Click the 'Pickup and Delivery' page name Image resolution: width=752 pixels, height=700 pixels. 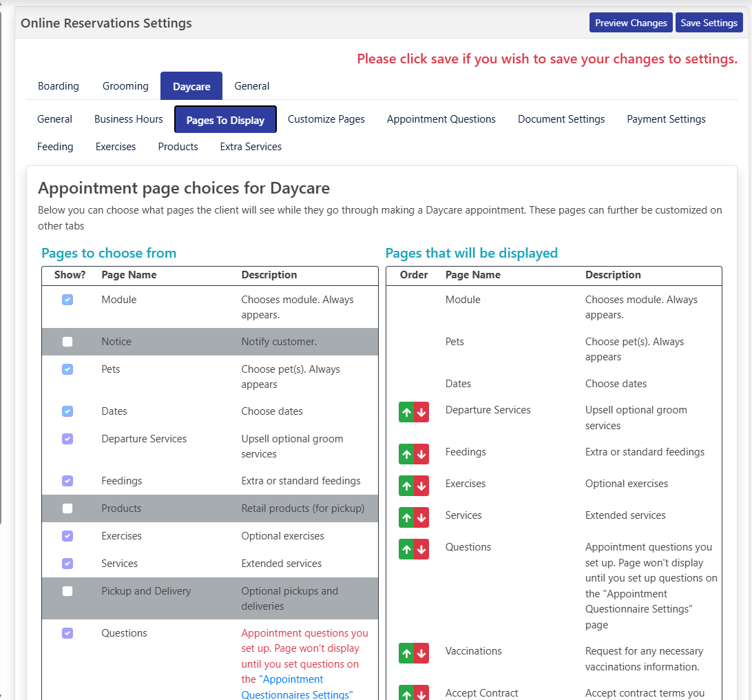tap(146, 591)
